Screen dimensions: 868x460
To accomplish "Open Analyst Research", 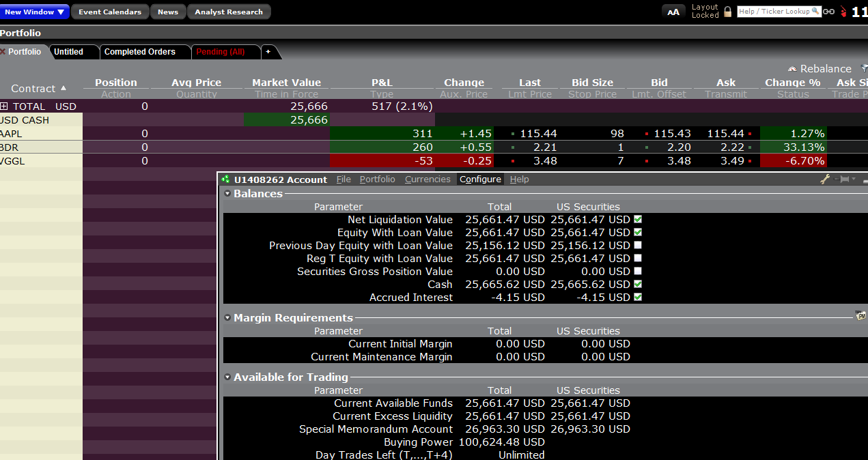I will (229, 12).
